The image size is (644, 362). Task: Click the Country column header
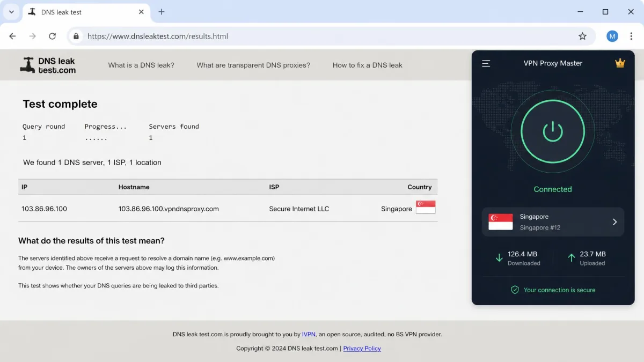point(419,187)
